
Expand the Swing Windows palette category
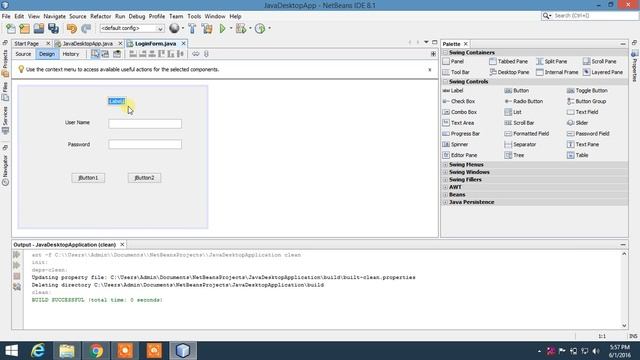(x=445, y=172)
